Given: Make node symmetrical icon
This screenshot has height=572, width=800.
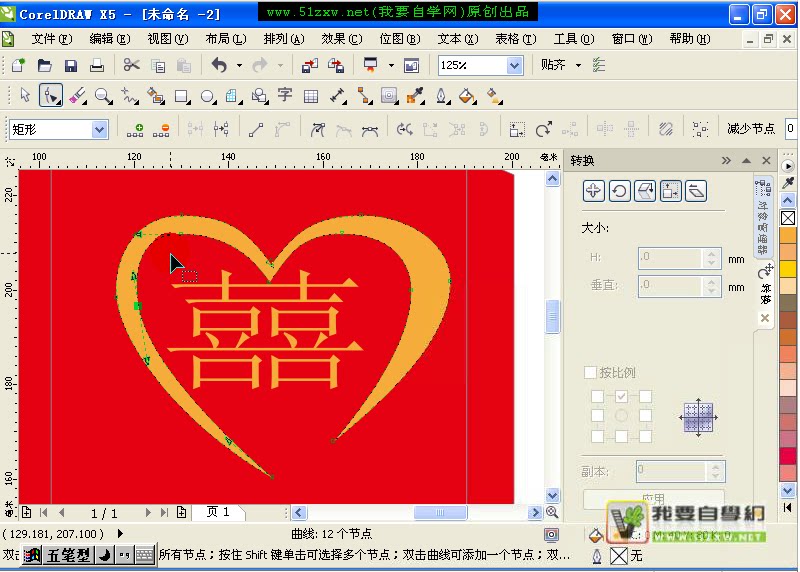Looking at the screenshot, I should click(x=370, y=130).
